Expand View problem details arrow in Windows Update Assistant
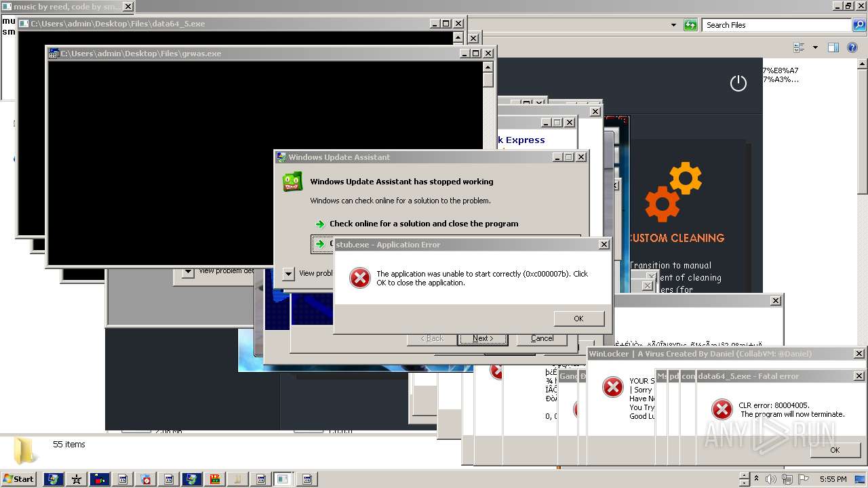 pyautogui.click(x=288, y=274)
